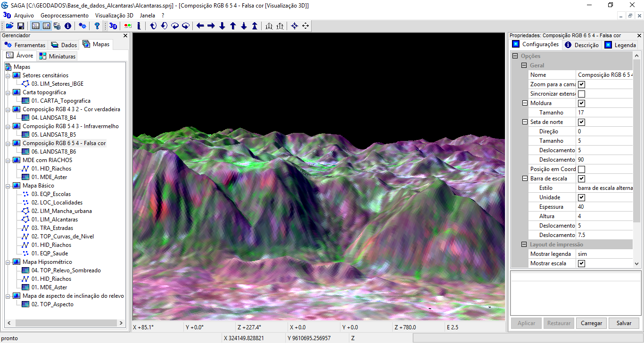Viewport: 644px width, 343px height.
Task: Click the left arrow shift icon
Action: [200, 26]
